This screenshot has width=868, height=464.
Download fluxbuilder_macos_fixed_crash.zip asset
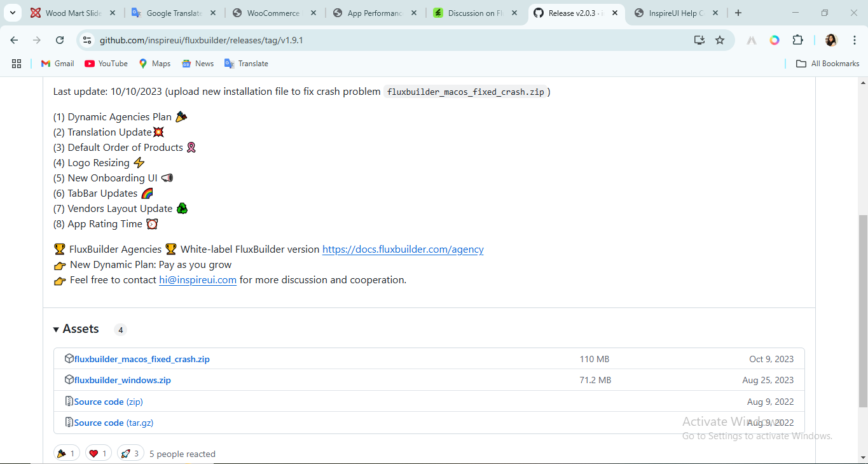point(142,359)
